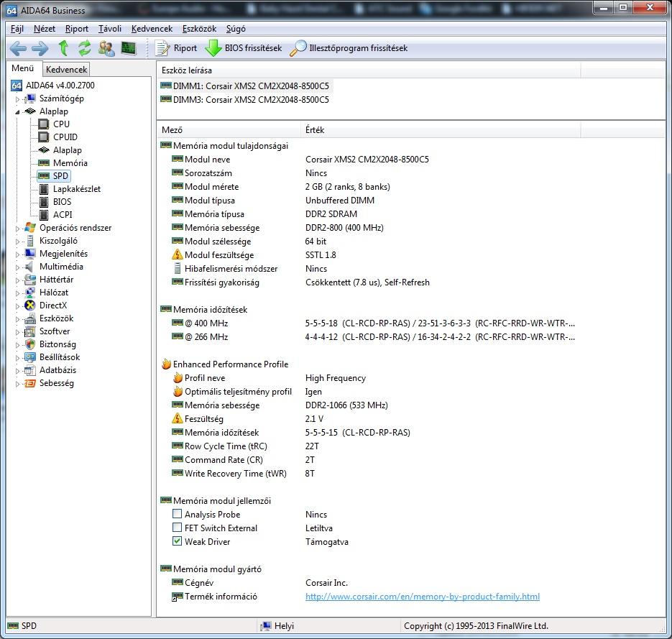Click the Mező column header

(229, 129)
